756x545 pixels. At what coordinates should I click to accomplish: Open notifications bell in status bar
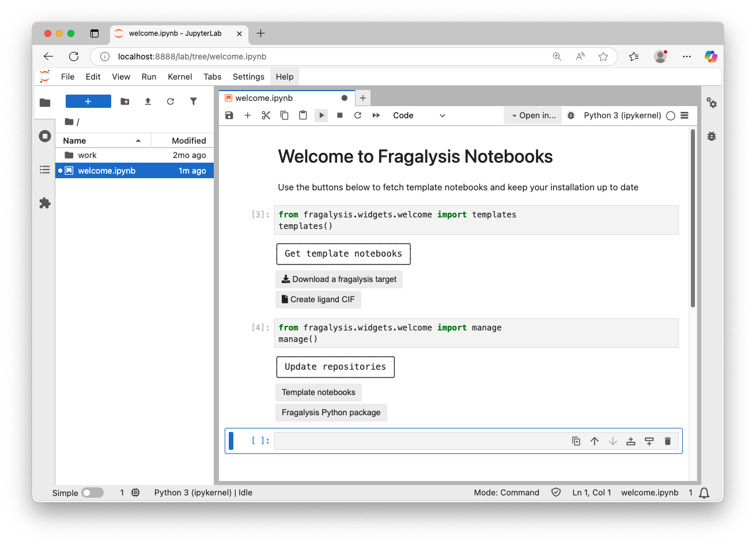(x=704, y=493)
